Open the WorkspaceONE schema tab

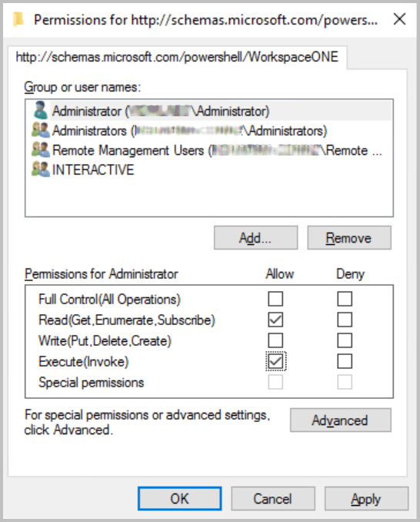pyautogui.click(x=177, y=57)
